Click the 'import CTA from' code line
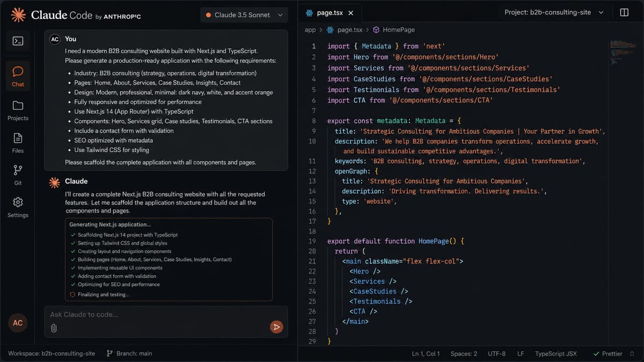This screenshot has width=644, height=362. [410, 100]
